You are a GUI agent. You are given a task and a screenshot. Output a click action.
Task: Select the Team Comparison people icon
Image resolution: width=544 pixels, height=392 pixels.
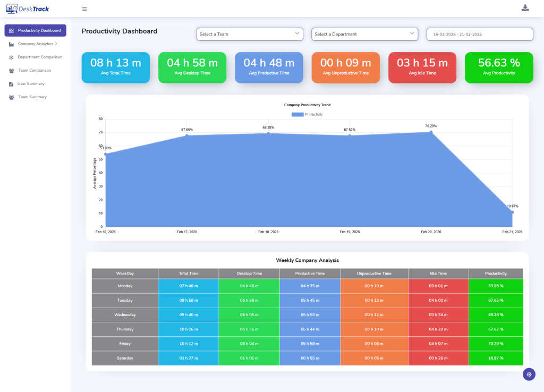tap(12, 70)
